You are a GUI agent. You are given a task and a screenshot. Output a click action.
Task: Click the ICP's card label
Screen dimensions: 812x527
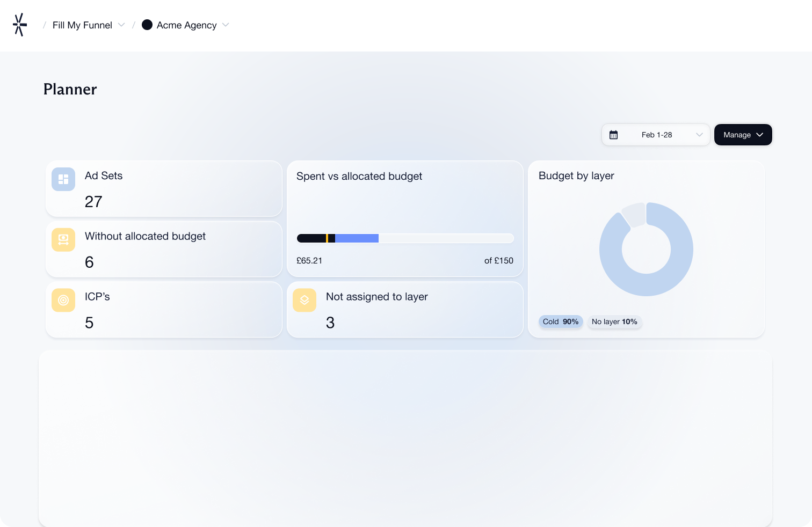tap(97, 297)
